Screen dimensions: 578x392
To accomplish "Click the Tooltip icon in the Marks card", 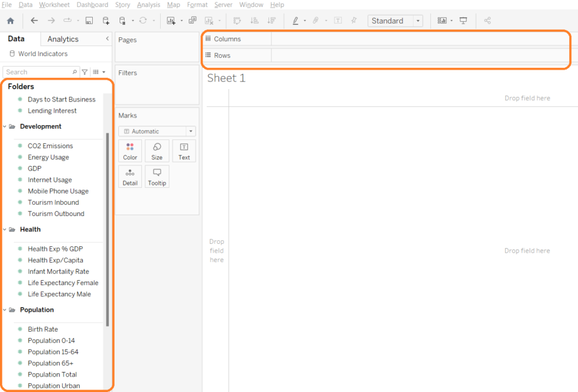I will point(157,176).
